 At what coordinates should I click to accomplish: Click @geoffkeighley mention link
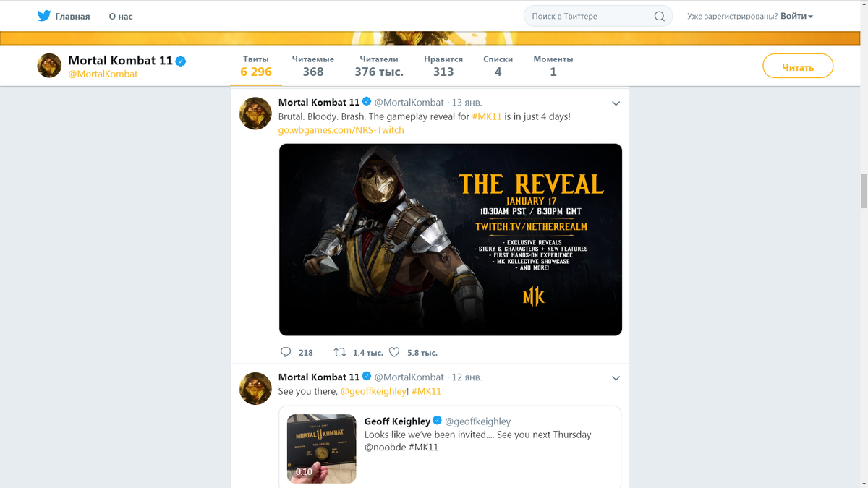coord(375,391)
